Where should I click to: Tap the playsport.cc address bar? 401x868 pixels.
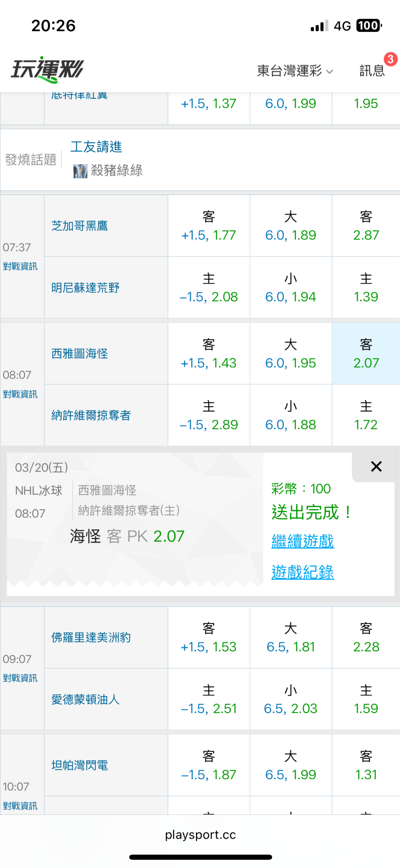tap(200, 835)
